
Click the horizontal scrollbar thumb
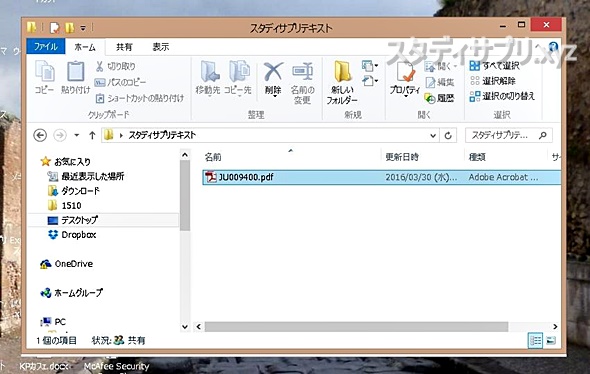pyautogui.click(x=356, y=327)
